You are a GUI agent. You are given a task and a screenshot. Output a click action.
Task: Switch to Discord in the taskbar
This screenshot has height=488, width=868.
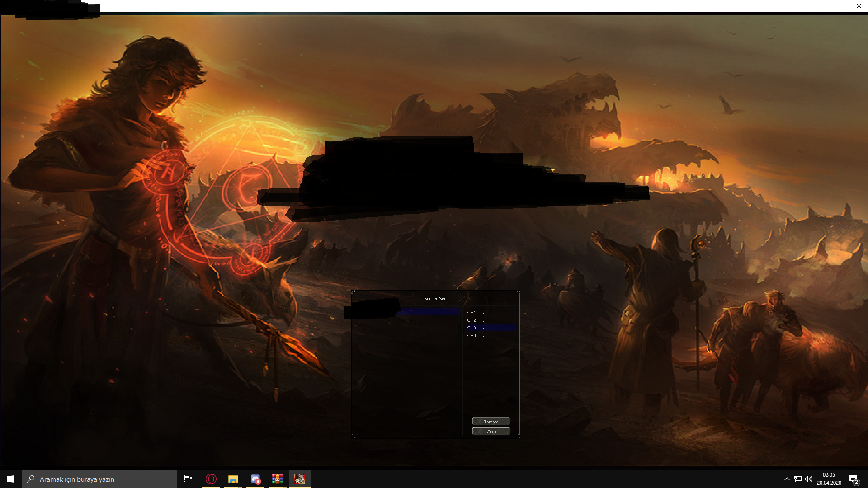coord(255,479)
